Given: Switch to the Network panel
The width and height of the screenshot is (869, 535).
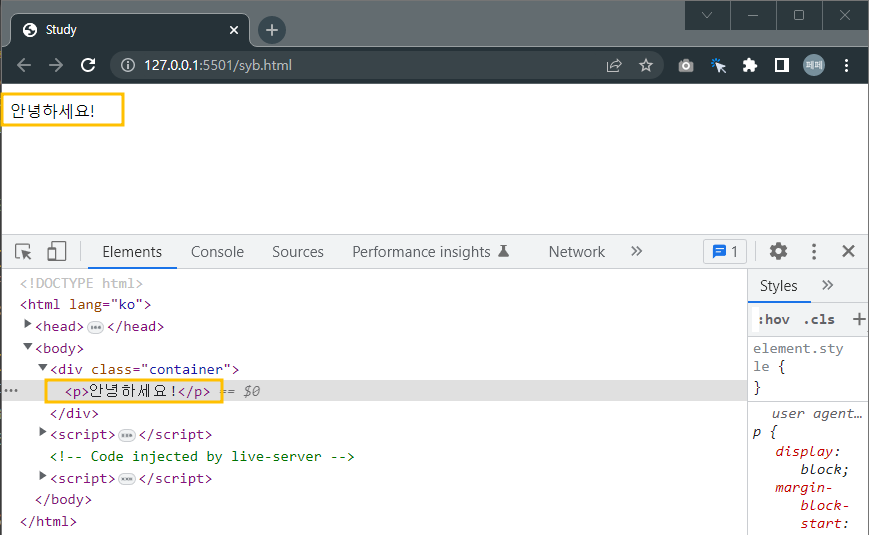Looking at the screenshot, I should coord(576,252).
